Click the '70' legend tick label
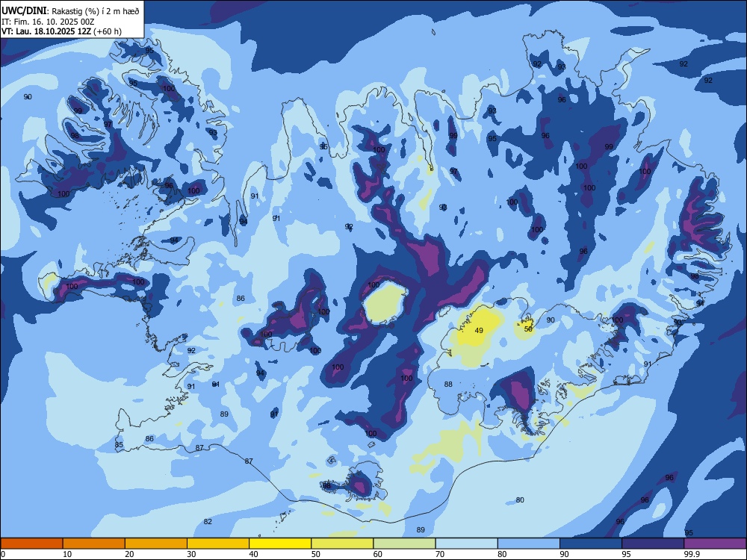Image resolution: width=747 pixels, height=560 pixels. pyautogui.click(x=440, y=554)
